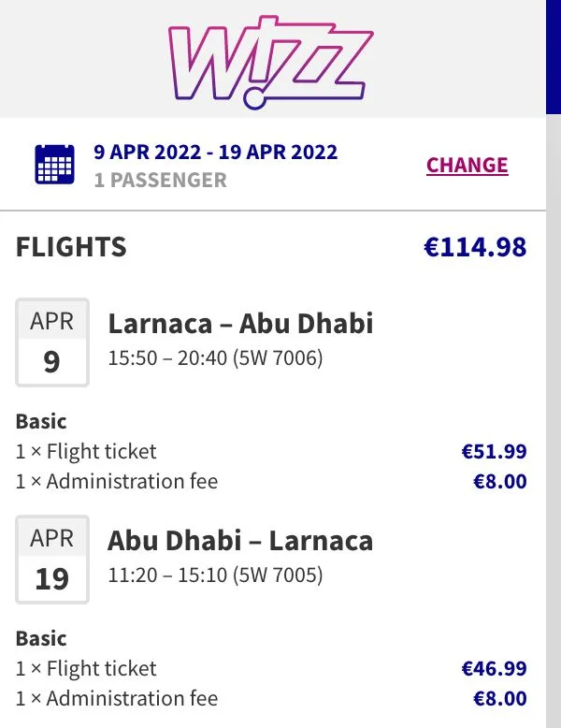Select the Abu Dhabi – Larnaca flight title

point(240,541)
